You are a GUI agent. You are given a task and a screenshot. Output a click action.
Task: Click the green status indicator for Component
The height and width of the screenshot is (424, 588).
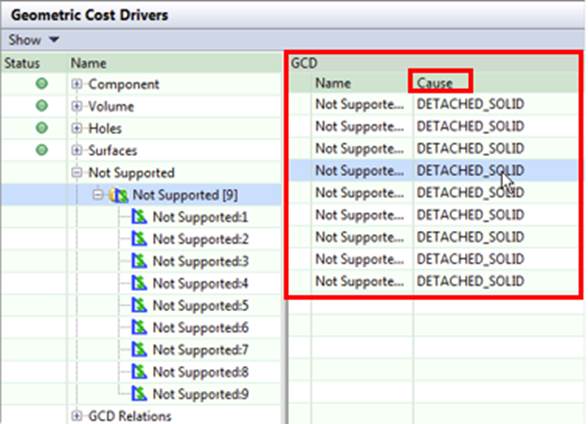42,84
